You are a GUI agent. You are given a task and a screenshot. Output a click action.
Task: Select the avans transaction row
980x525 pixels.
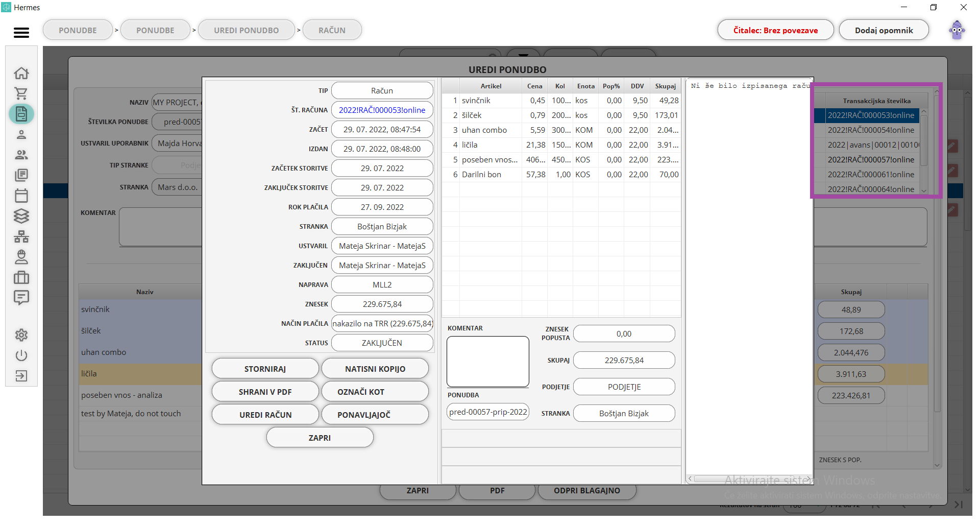tap(871, 145)
